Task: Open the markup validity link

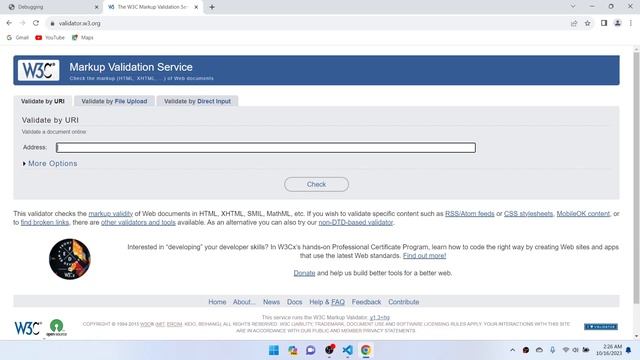Action: coord(111,213)
